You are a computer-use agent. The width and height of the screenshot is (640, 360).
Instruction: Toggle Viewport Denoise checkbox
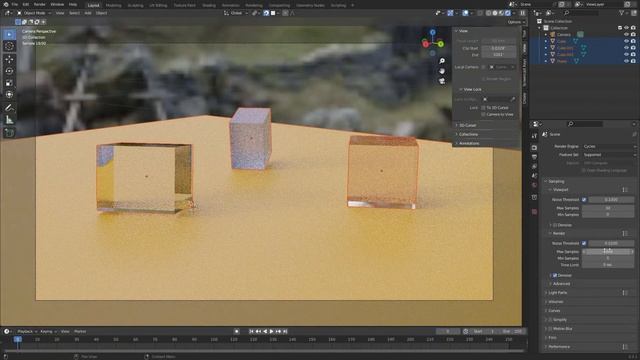pos(555,225)
